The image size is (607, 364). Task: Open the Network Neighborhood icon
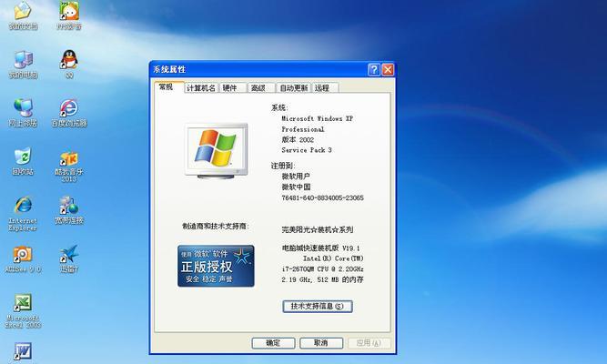coord(23,113)
